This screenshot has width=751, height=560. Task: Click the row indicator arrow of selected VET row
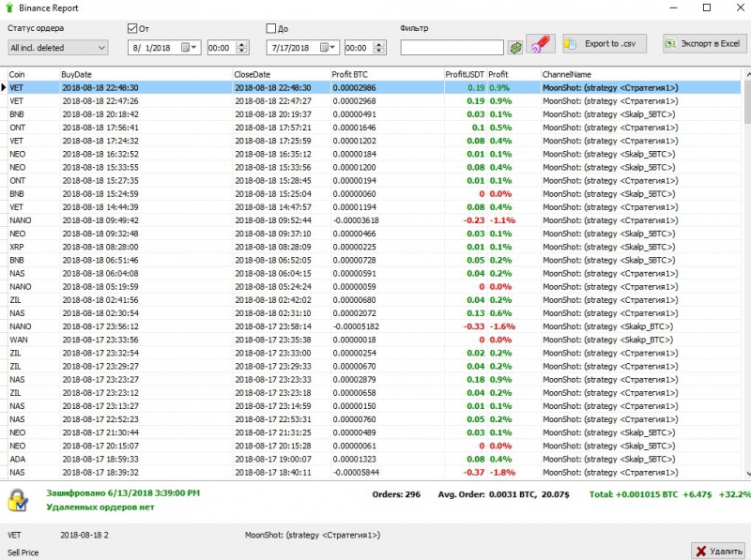[x=4, y=87]
